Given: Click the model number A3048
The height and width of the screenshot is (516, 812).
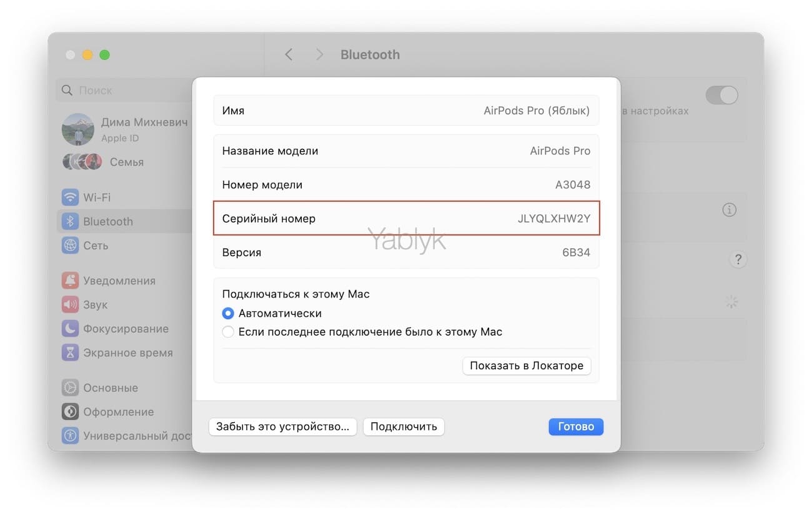Looking at the screenshot, I should (573, 185).
